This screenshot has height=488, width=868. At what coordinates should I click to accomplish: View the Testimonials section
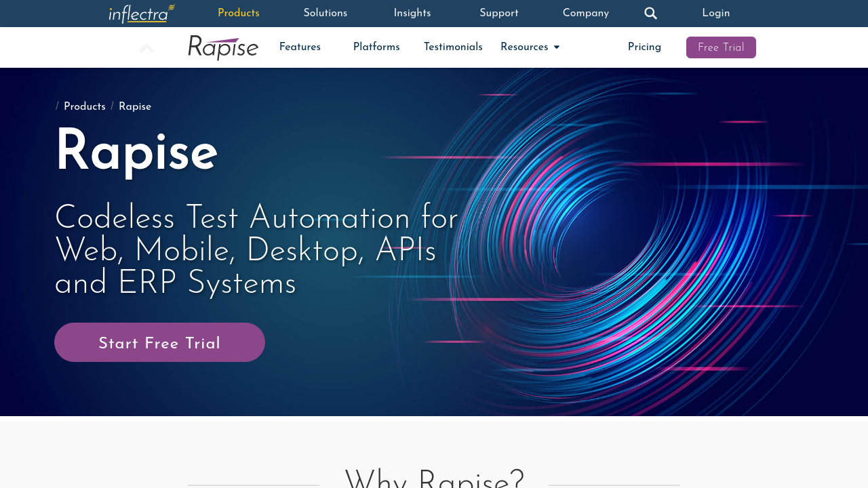tap(453, 47)
